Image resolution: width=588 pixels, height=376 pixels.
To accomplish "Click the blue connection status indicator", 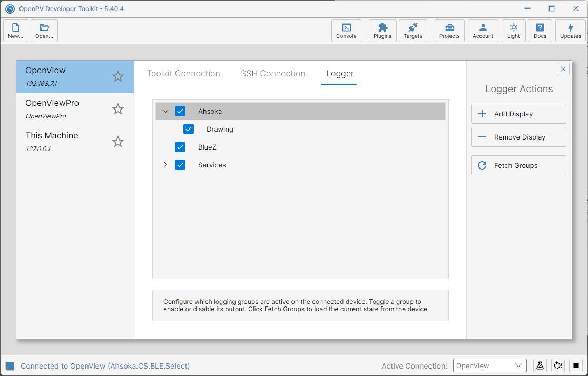I will pyautogui.click(x=10, y=366).
